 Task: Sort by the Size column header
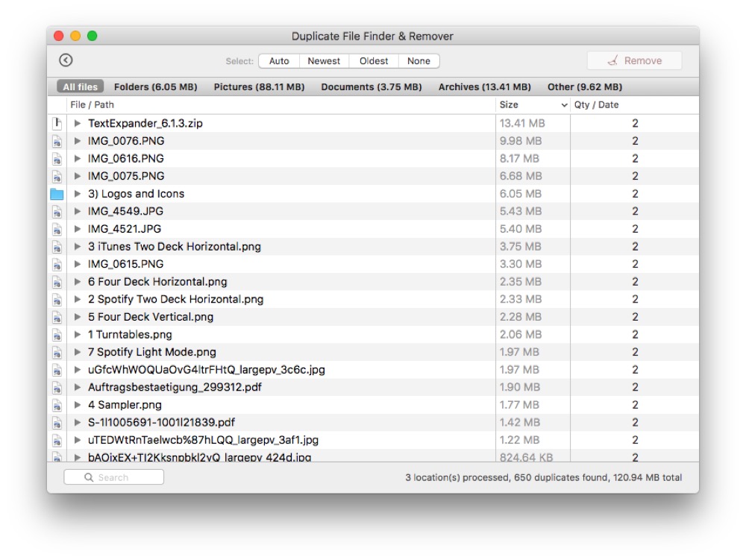click(533, 105)
